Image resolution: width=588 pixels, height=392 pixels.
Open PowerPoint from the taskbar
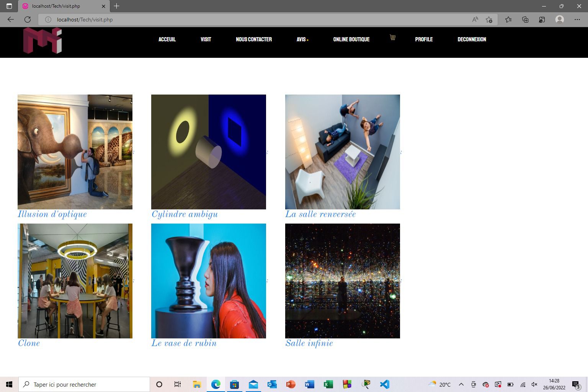pyautogui.click(x=291, y=384)
